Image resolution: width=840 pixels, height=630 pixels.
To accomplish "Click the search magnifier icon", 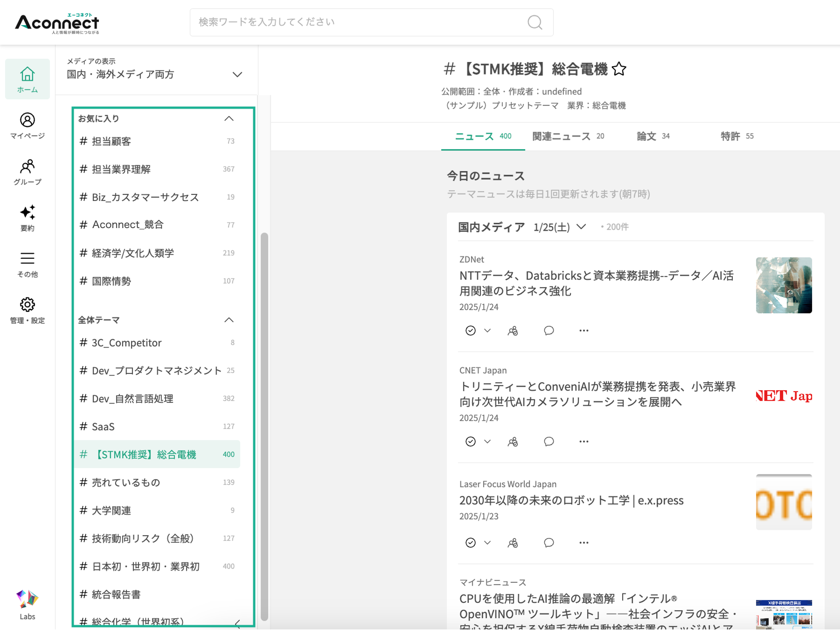I will pyautogui.click(x=535, y=22).
